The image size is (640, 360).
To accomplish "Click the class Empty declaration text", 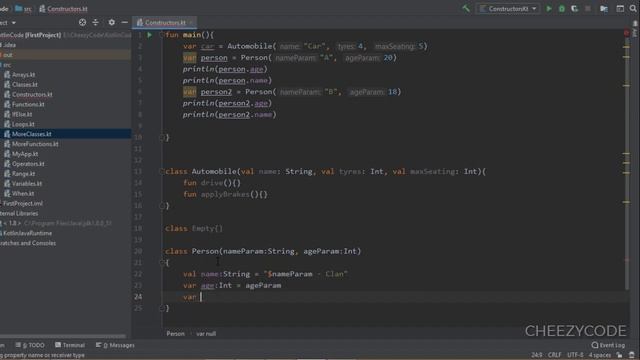I will [x=194, y=229].
